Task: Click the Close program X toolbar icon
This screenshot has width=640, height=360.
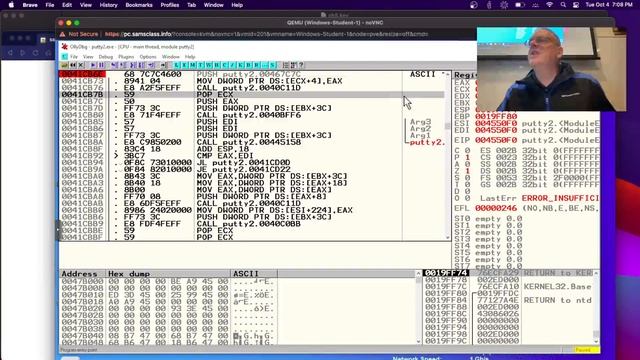Action: coord(81,65)
